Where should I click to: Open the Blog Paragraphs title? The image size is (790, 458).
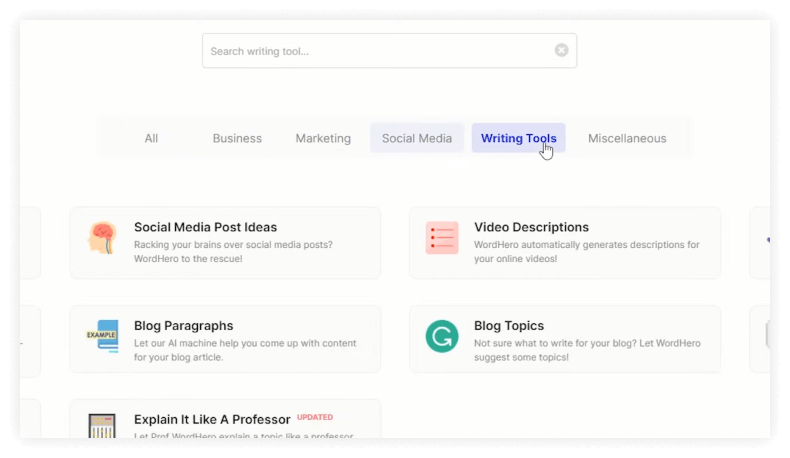(183, 325)
